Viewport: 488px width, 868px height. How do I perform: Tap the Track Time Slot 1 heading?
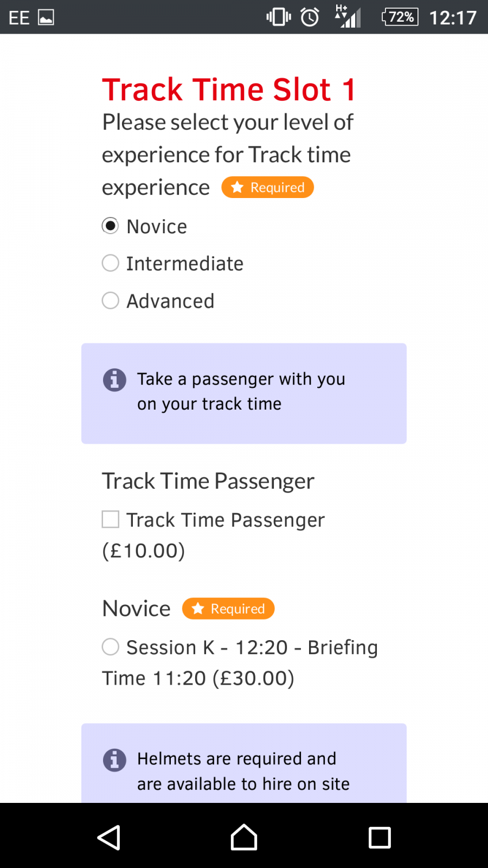229,90
